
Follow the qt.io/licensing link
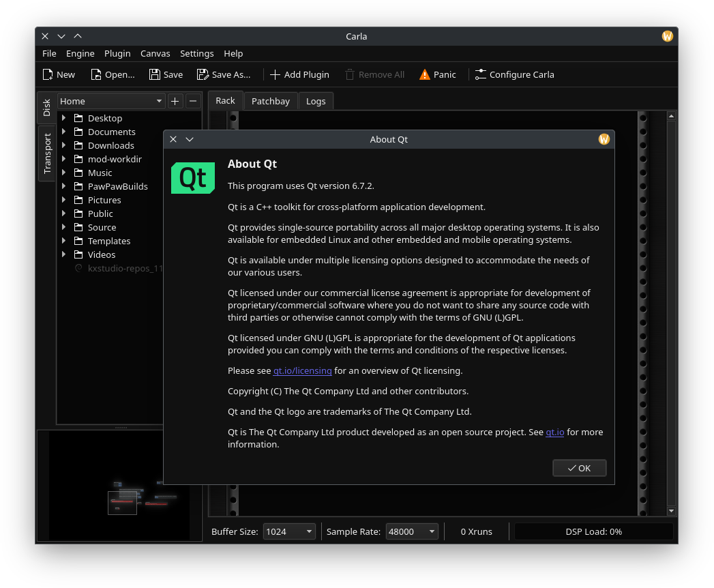pos(302,371)
